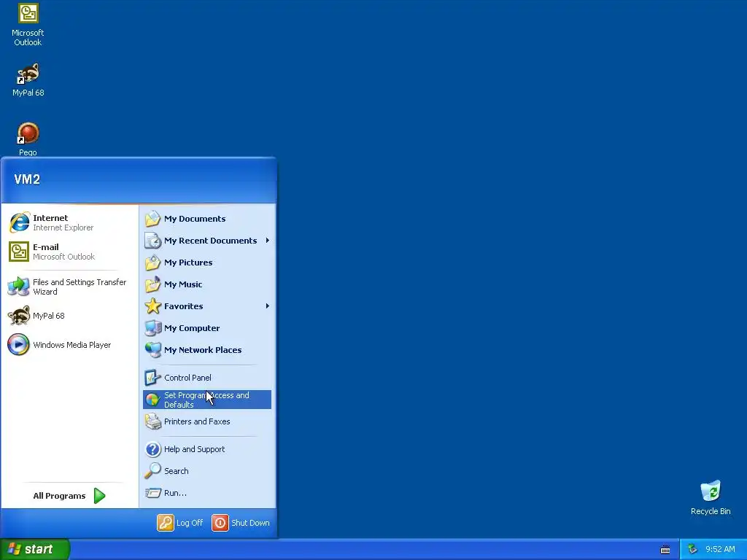The height and width of the screenshot is (560, 747).
Task: Click the Start button
Action: (35, 550)
